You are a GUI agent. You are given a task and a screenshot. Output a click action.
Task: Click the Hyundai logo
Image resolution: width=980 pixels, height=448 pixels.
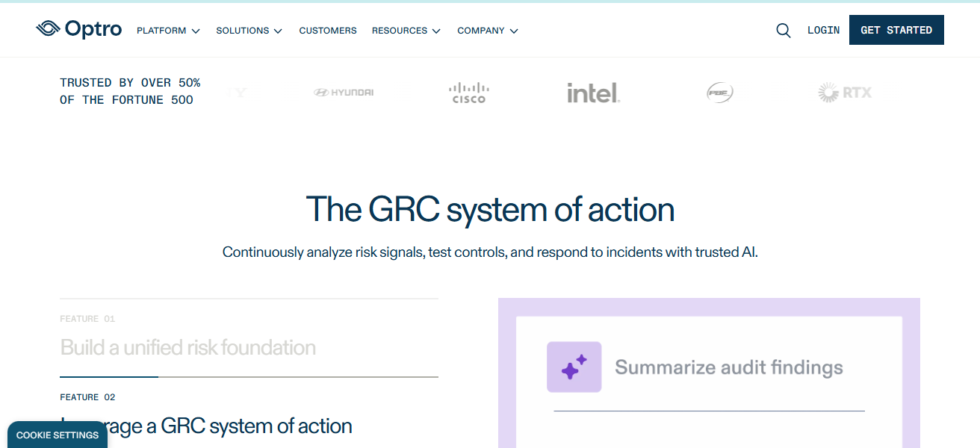[x=344, y=93]
